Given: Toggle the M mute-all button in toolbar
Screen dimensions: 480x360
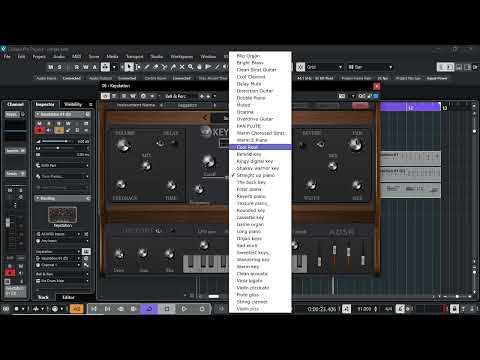Looking at the screenshot, I should 51,67.
